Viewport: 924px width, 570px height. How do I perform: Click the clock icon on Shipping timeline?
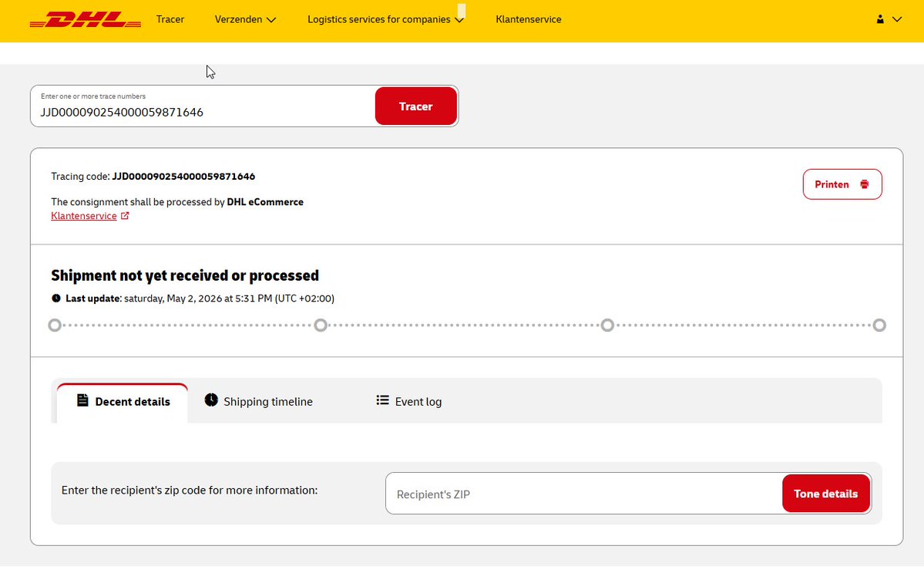211,400
